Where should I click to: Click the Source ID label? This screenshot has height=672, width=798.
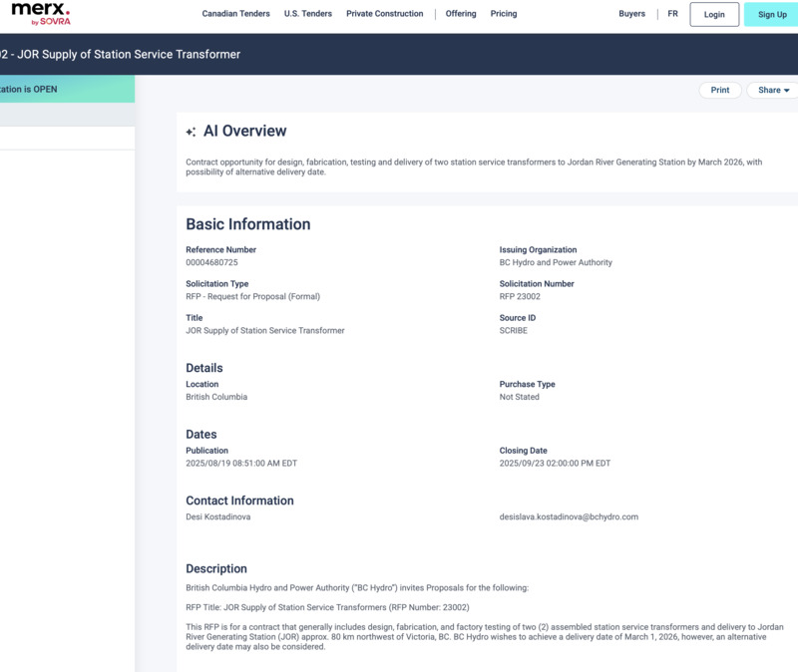518,318
